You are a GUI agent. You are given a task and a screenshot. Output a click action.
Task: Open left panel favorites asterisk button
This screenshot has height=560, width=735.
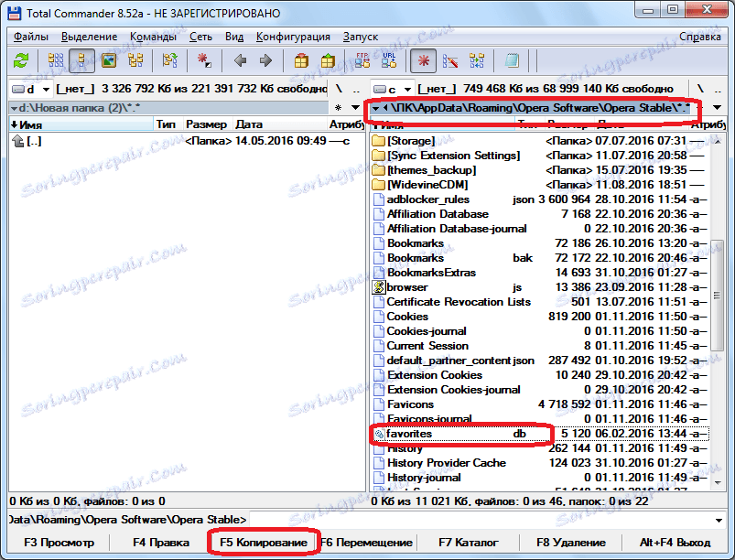point(339,108)
